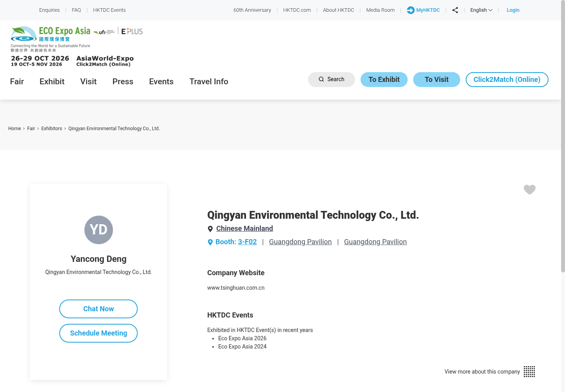The height and width of the screenshot is (392, 565).
Task: Click the Chinese Mainland link
Action: tap(244, 229)
